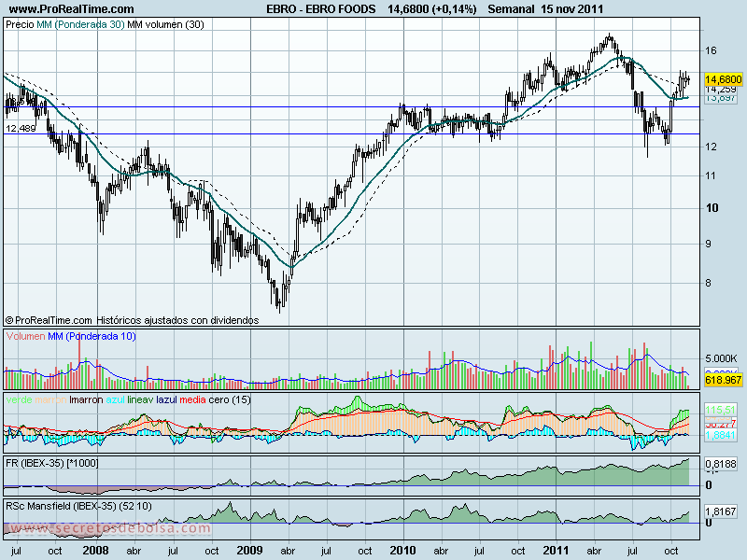Click the cyan 1,8841 indicator value
This screenshot has height=560, width=747.
point(720,435)
